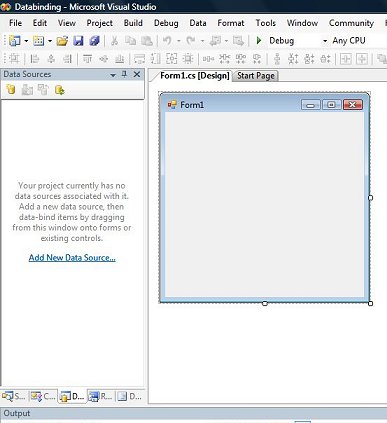Open the Window menu

(302, 23)
